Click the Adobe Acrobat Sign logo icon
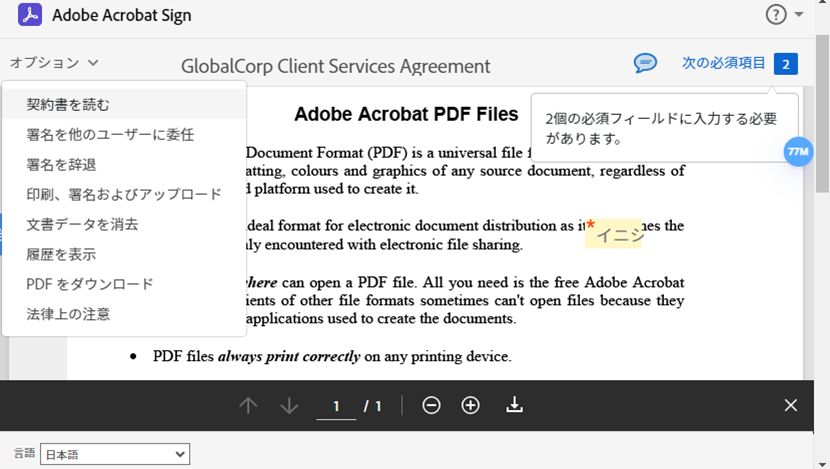This screenshot has width=830, height=469. click(x=30, y=14)
